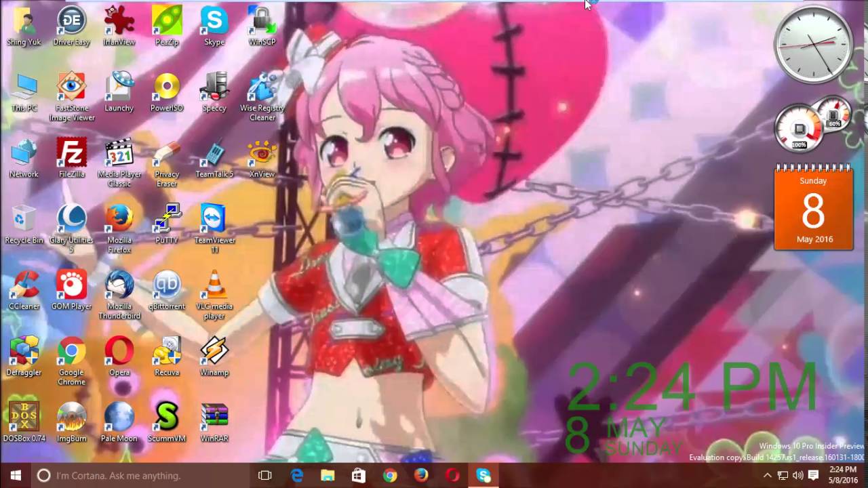Open Task View on the taskbar
The height and width of the screenshot is (488, 868).
click(x=265, y=475)
